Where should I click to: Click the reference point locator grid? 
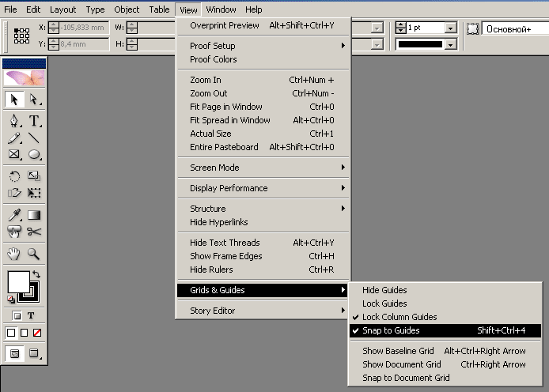pos(21,36)
